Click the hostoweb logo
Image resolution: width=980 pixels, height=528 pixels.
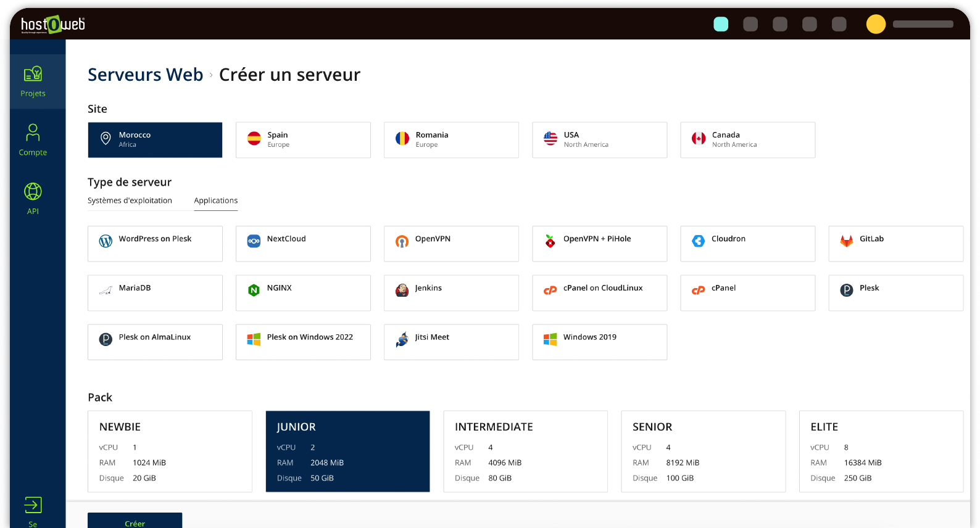(53, 24)
